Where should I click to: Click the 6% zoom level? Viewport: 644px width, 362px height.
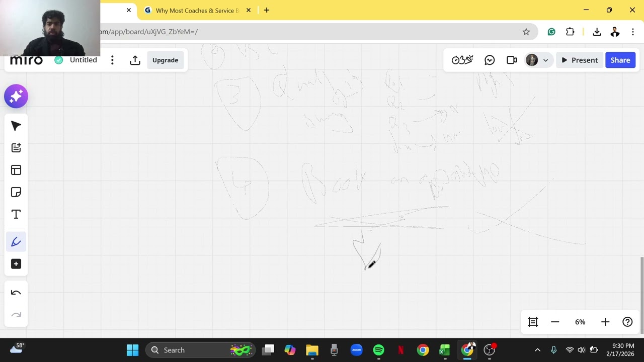pyautogui.click(x=580, y=322)
